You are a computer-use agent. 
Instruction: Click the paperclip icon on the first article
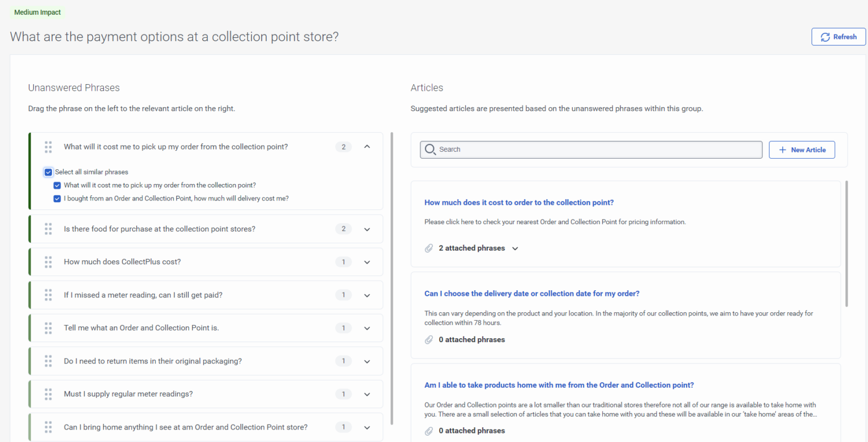tap(429, 248)
